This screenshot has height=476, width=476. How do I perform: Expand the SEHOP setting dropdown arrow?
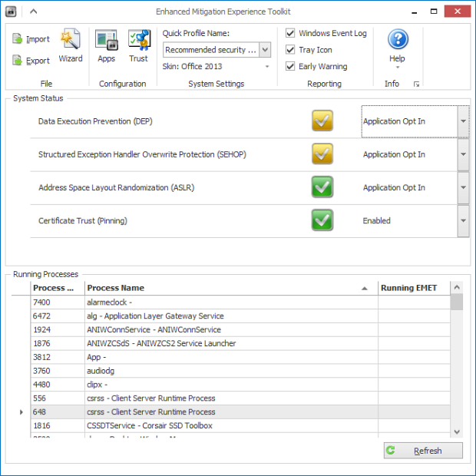click(463, 154)
